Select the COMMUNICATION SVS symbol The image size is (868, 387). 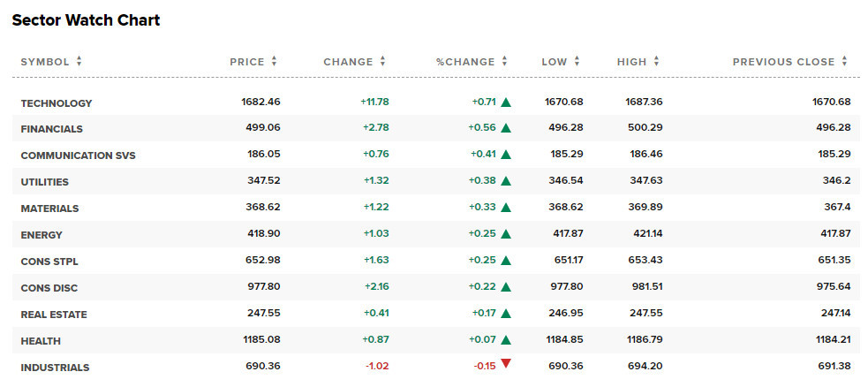[78, 156]
